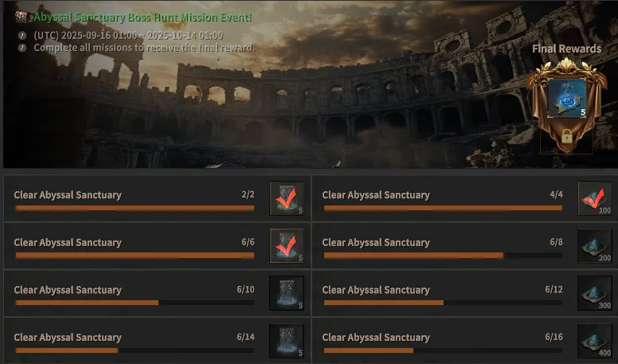
Task: Click the "Final Rewards" label
Action: (x=565, y=49)
